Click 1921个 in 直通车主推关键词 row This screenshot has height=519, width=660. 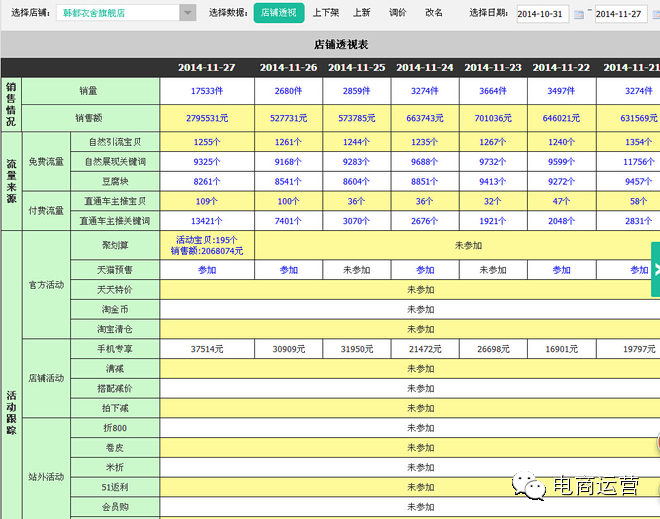(x=493, y=221)
